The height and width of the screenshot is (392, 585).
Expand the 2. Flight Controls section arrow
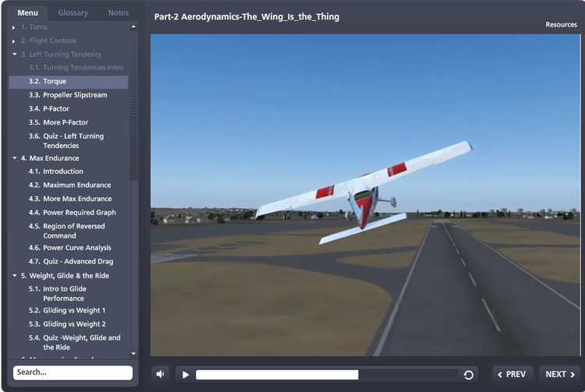point(14,41)
